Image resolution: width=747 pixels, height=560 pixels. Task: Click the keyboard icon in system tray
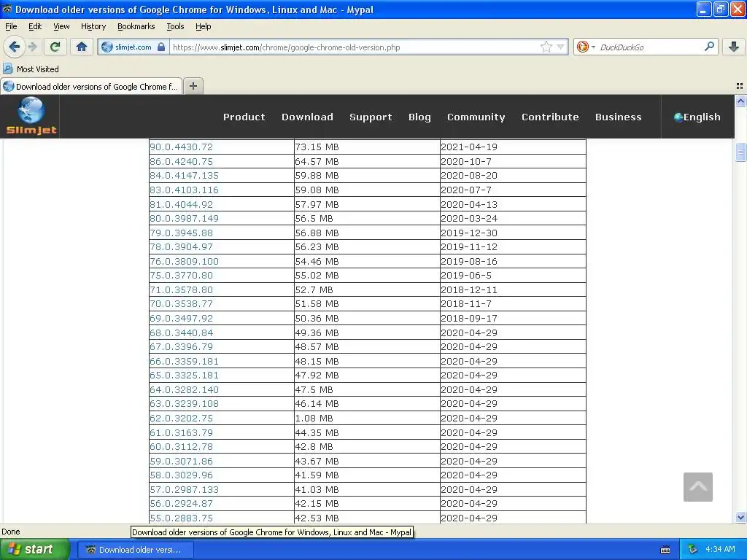[665, 550]
